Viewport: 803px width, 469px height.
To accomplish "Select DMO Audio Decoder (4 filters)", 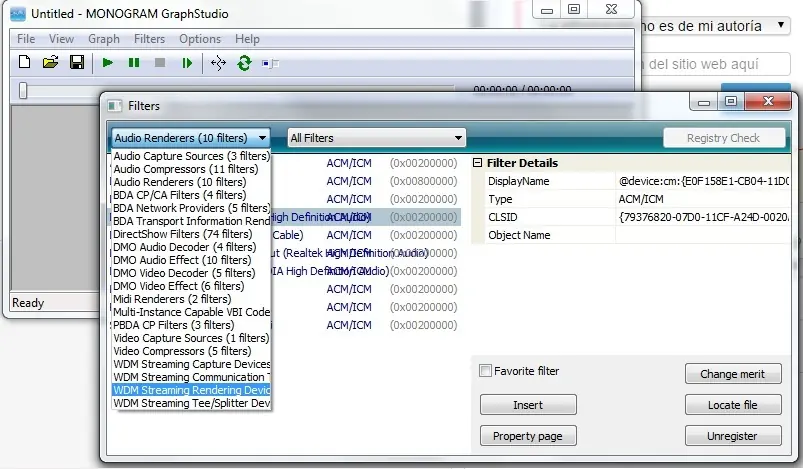I will (x=191, y=247).
